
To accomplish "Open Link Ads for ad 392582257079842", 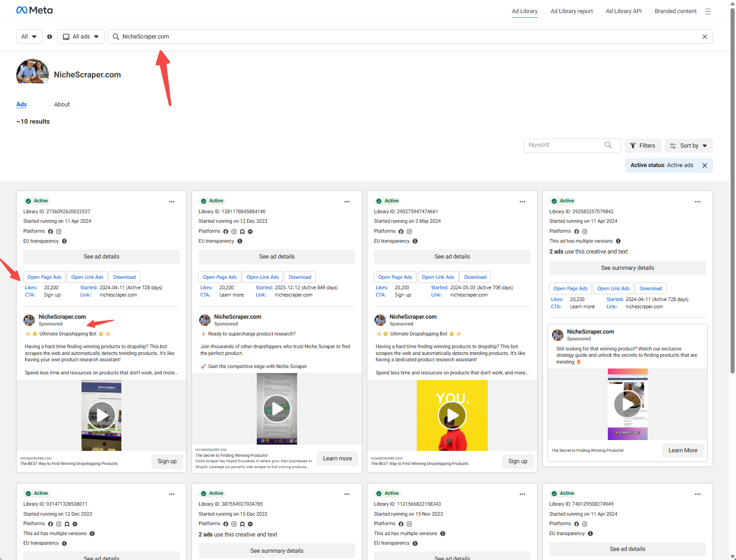I will pyautogui.click(x=613, y=288).
